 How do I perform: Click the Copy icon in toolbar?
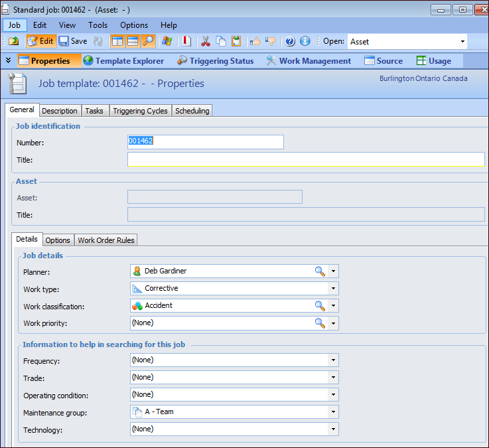(x=221, y=41)
